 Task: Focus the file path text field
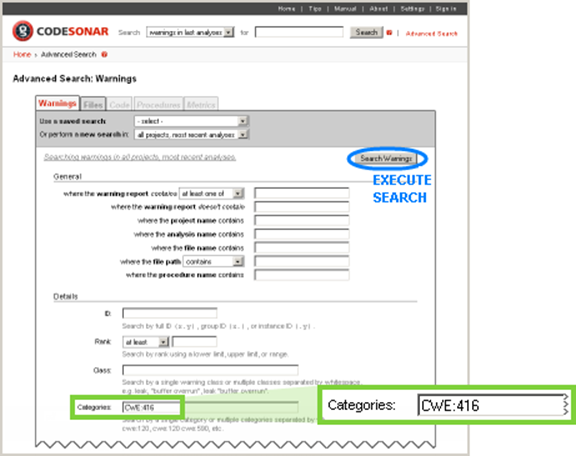tap(302, 261)
